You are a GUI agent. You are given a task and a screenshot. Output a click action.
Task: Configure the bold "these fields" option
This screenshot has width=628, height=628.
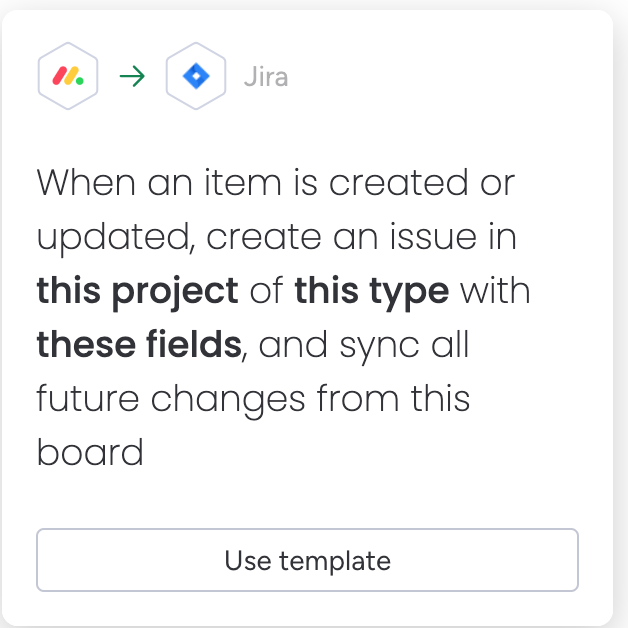click(x=139, y=344)
